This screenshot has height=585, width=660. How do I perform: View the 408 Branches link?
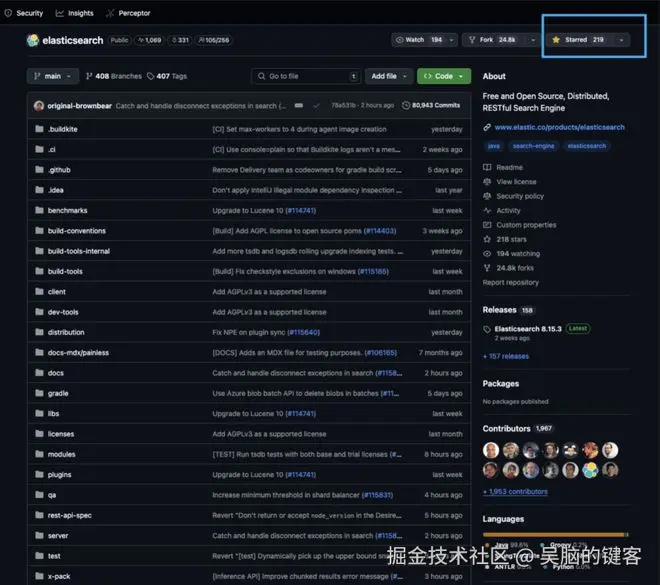(x=113, y=76)
